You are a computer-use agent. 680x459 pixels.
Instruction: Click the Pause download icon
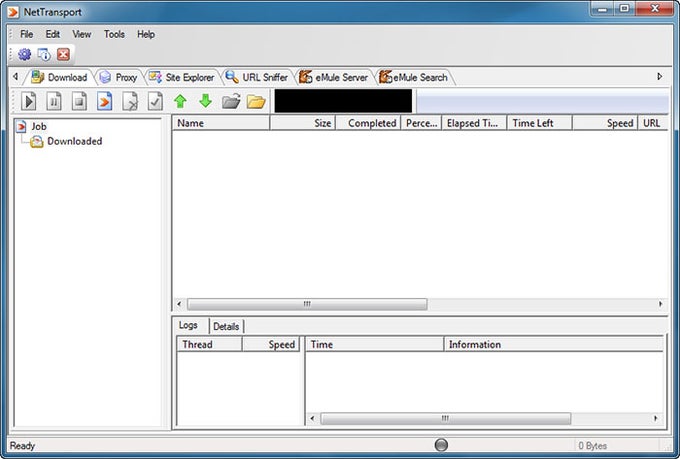(x=54, y=102)
